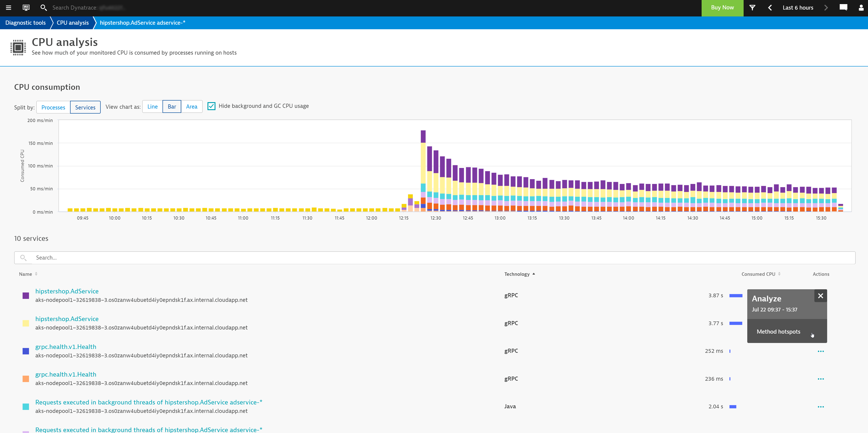Click the search magnifier icon in top bar
Screen dimensions: 868x433
(43, 7)
